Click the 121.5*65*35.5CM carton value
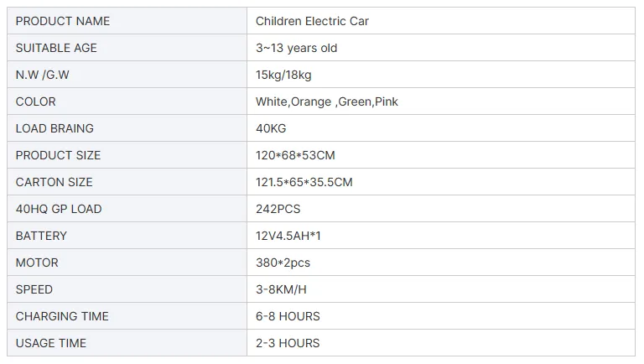Image resolution: width=644 pixels, height=364 pixels. tap(304, 182)
